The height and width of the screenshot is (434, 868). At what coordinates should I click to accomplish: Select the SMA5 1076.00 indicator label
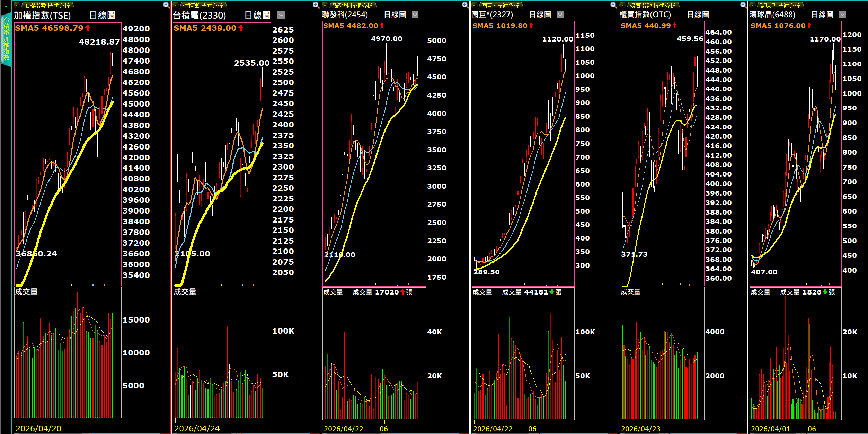click(x=781, y=26)
